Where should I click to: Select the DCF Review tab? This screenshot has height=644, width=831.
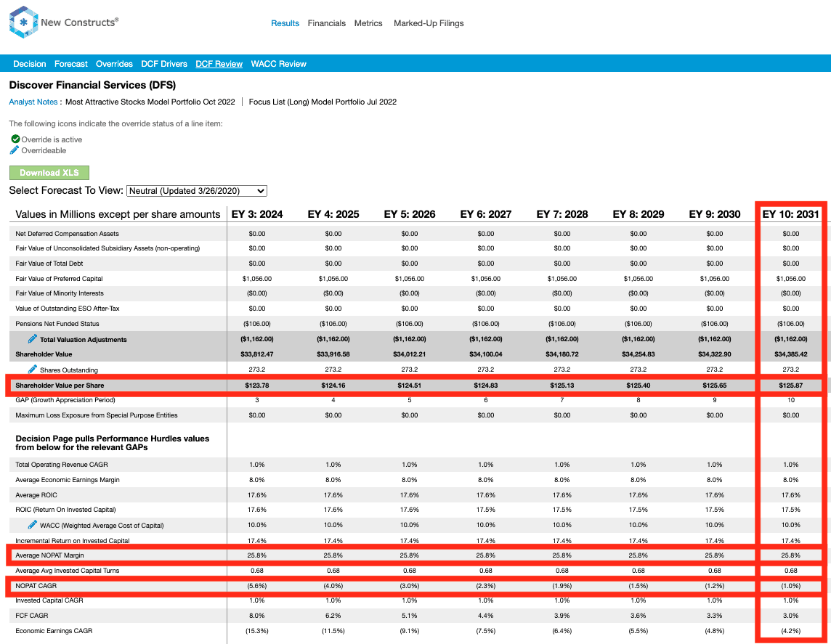tap(219, 64)
